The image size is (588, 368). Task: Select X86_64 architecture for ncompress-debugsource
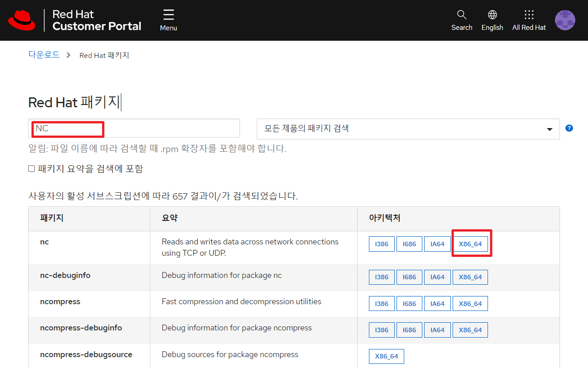click(387, 356)
